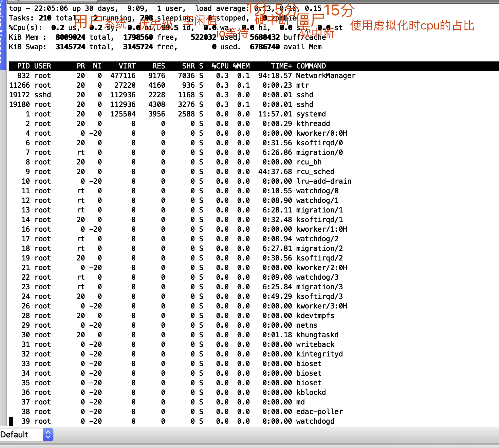Select the lru-add-drain command
Screen dimensions: 499x448
(x=324, y=181)
